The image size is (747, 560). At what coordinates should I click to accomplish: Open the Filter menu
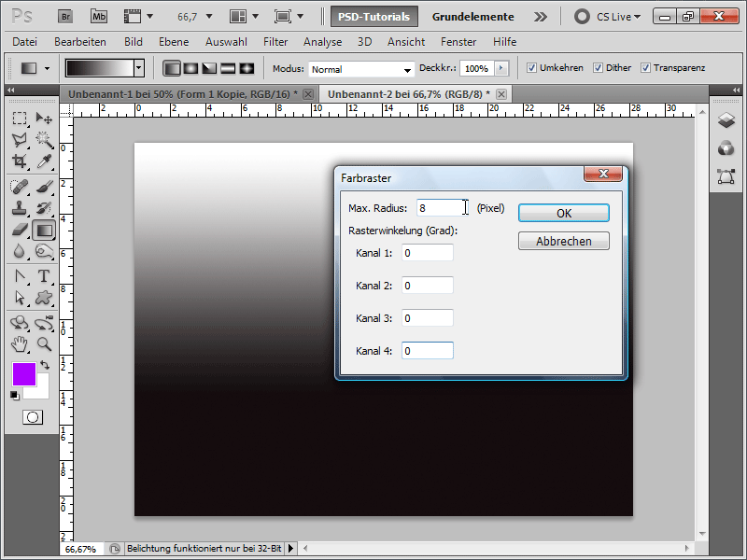[x=275, y=42]
